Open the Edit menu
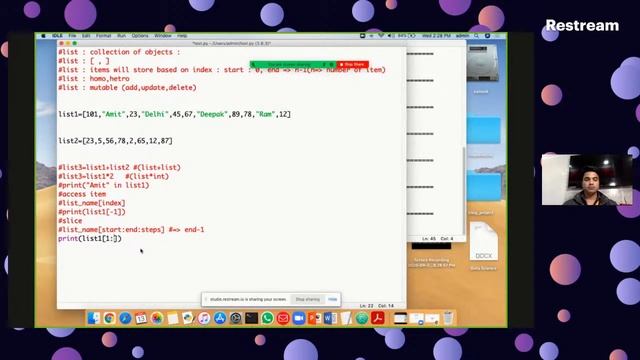Viewport: 640px width, 360px height. (86, 36)
